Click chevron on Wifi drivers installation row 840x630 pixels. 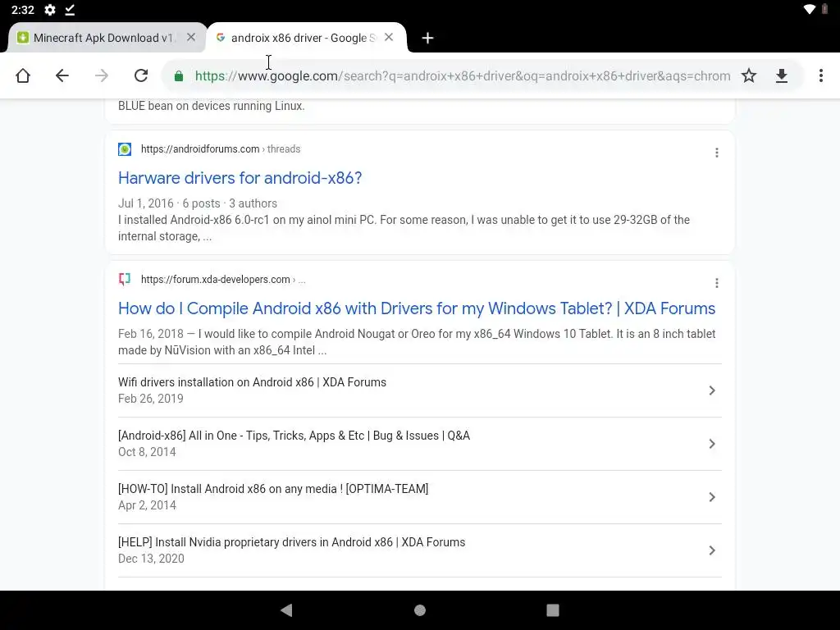[x=712, y=390]
